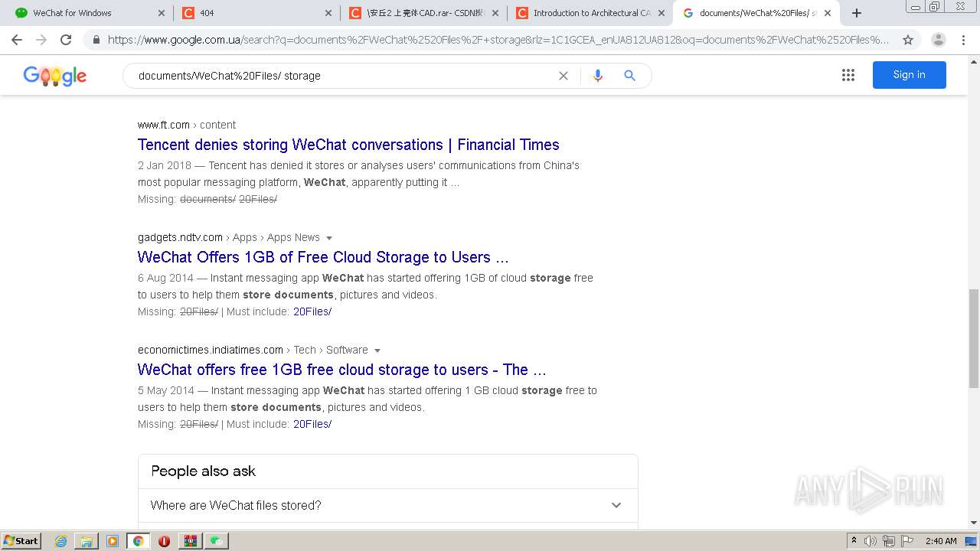
Task: Open the Google apps grid
Action: point(848,75)
